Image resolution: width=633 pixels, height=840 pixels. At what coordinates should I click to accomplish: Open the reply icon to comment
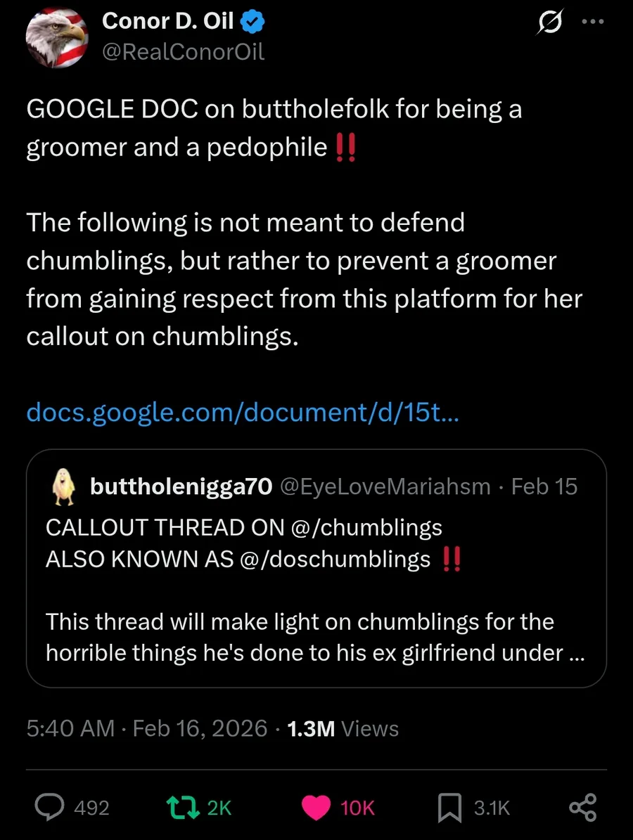[x=51, y=808]
